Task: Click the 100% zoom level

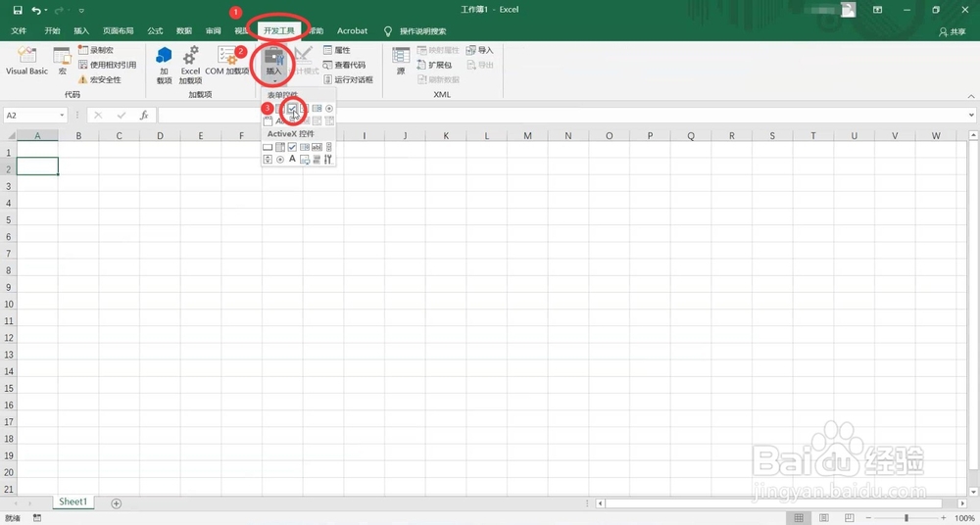Action: pos(964,518)
